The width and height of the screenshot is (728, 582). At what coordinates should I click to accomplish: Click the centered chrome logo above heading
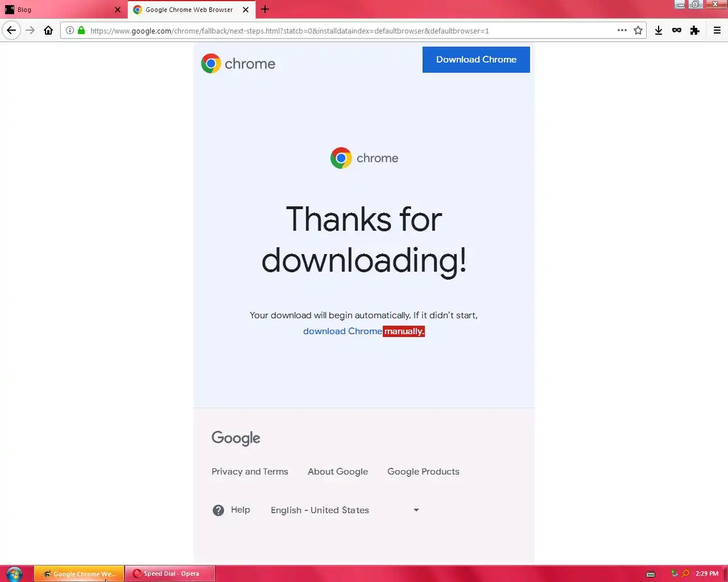[364, 158]
